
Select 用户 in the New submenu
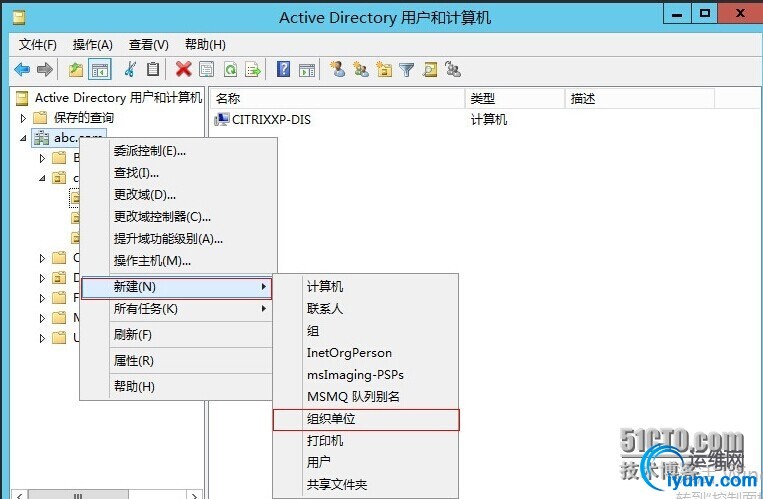coord(365,462)
